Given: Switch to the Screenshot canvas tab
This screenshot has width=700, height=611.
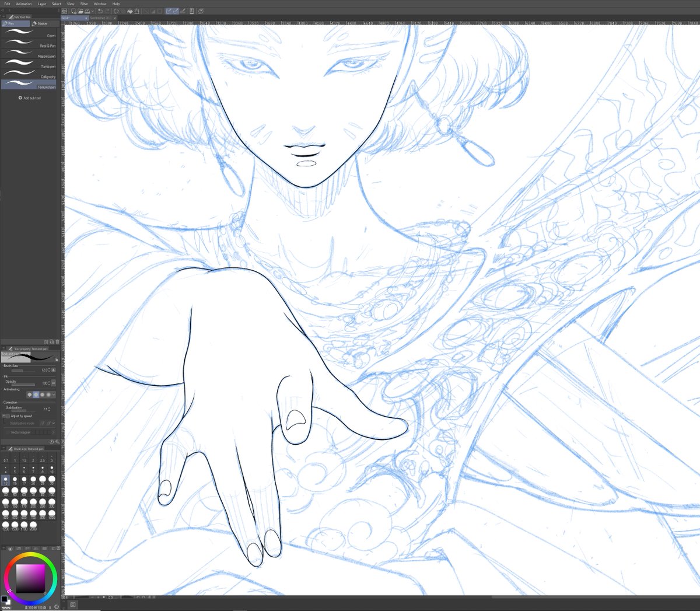Looking at the screenshot, I should [x=103, y=18].
